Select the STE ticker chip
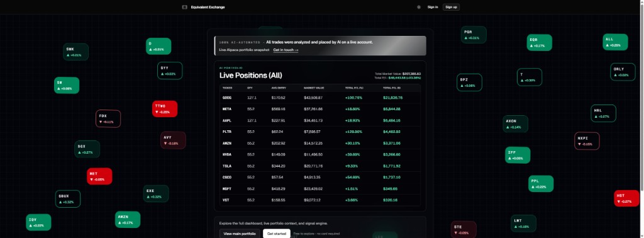Screen dimensions: 644x238 pos(464,229)
